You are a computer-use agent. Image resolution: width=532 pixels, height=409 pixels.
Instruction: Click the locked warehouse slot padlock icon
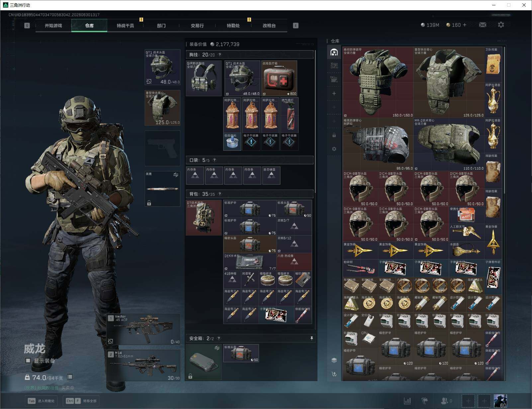334,135
